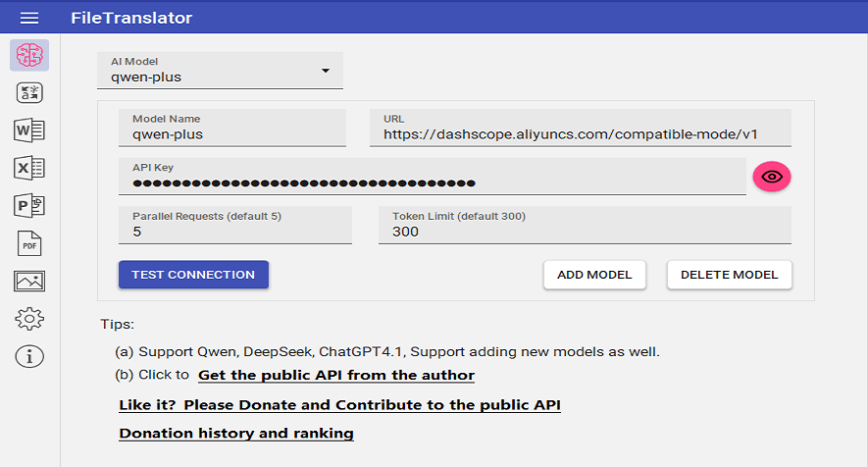Open the image translation icon
This screenshot has height=467, width=868.
point(29,282)
